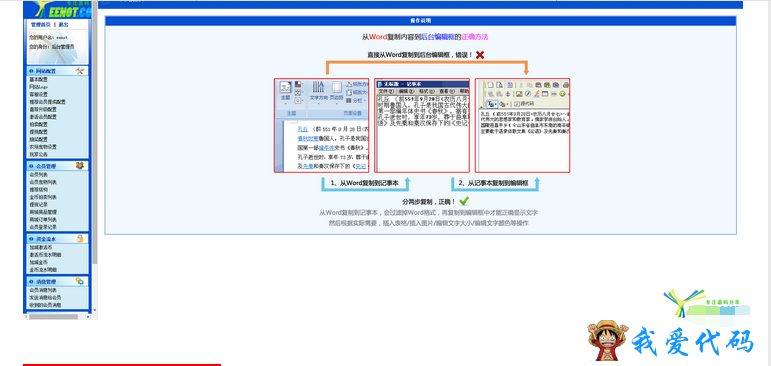771x366 pixels.
Task: Open 基本配置 menu item
Action: (38, 79)
